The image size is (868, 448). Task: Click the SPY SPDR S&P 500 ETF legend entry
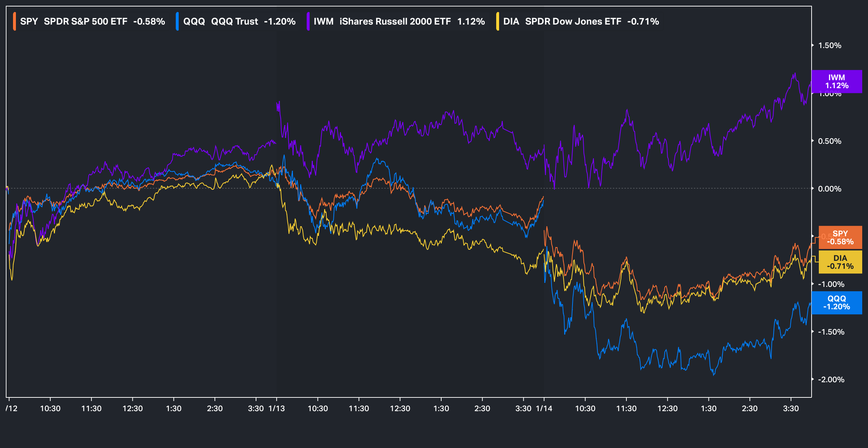click(x=92, y=21)
